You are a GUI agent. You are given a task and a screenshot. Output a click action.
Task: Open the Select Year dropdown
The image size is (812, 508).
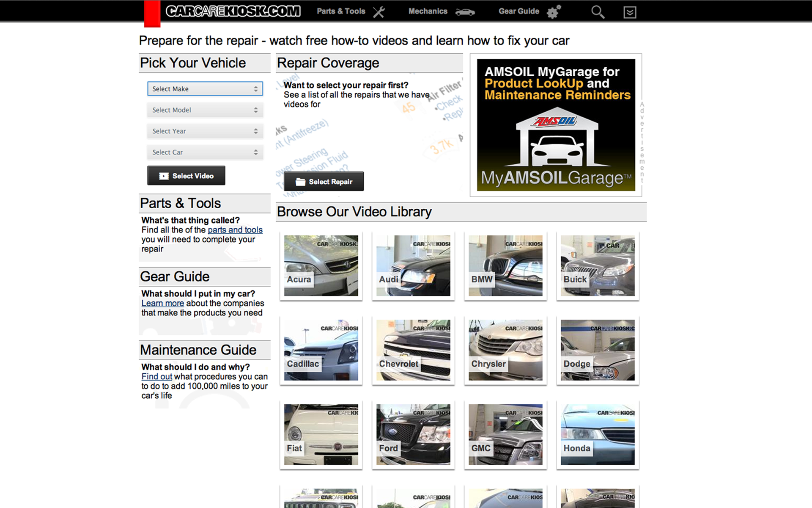(x=205, y=131)
